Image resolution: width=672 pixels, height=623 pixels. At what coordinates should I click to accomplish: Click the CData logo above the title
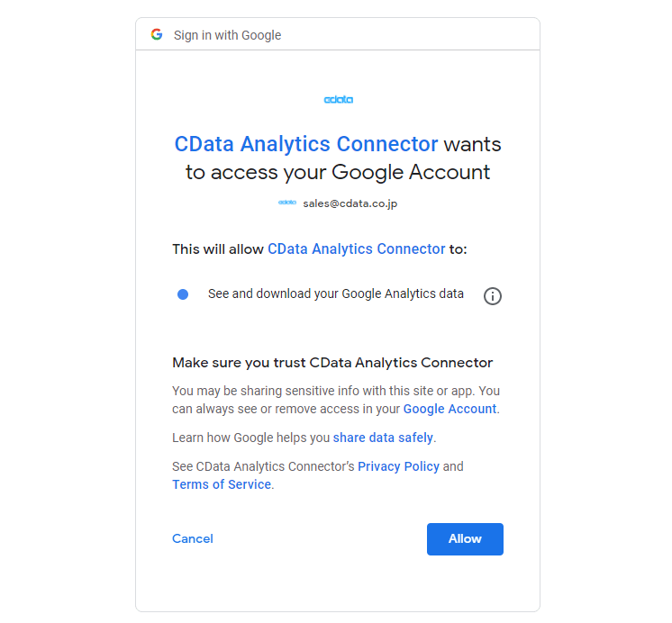pyautogui.click(x=338, y=100)
